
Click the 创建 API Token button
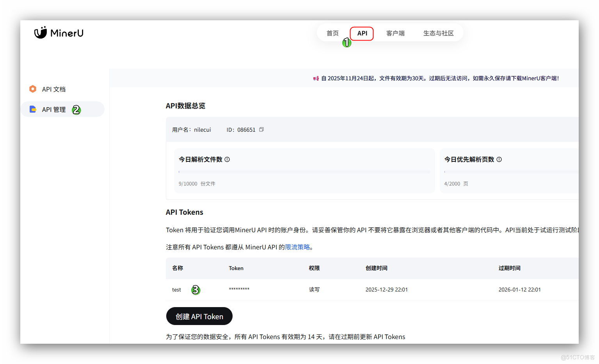pos(199,316)
